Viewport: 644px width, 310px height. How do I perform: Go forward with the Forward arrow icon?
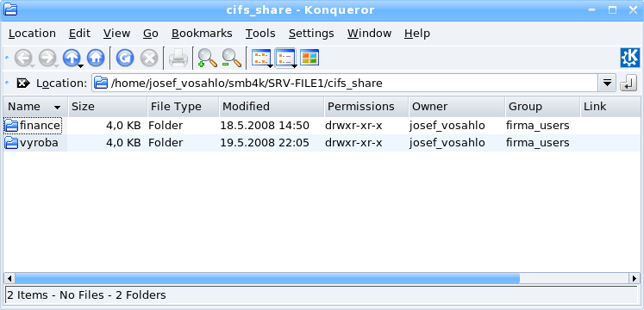47,59
